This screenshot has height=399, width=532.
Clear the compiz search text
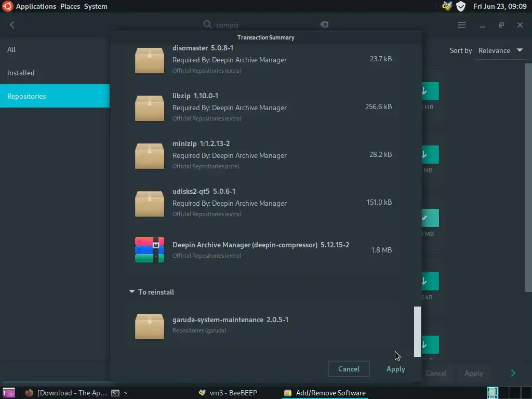tap(324, 24)
